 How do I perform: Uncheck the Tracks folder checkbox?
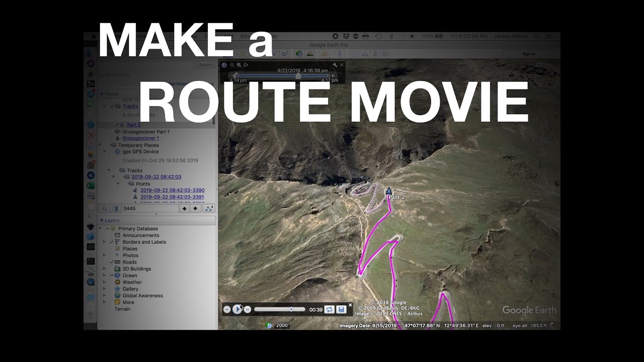coord(112,106)
